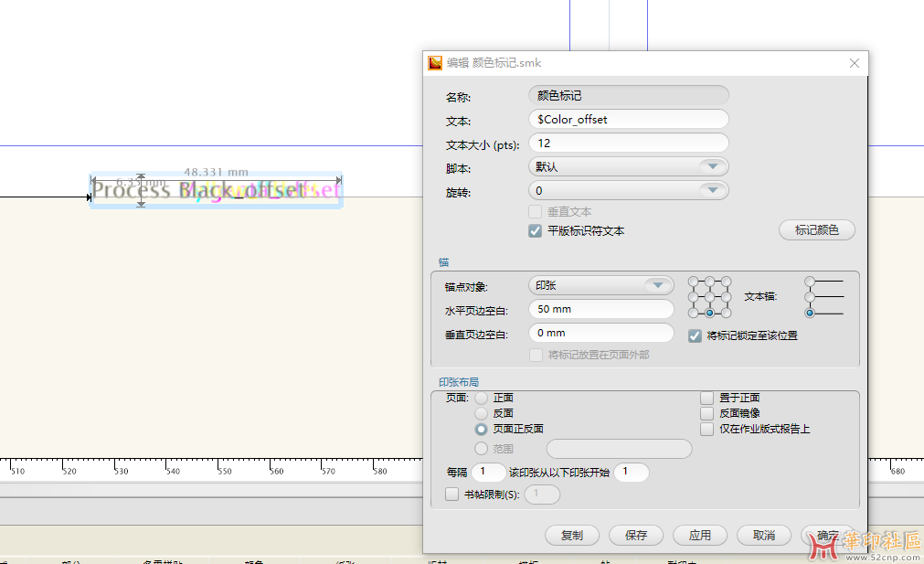Click the 水平页边空白 field with 50 mm

[600, 309]
